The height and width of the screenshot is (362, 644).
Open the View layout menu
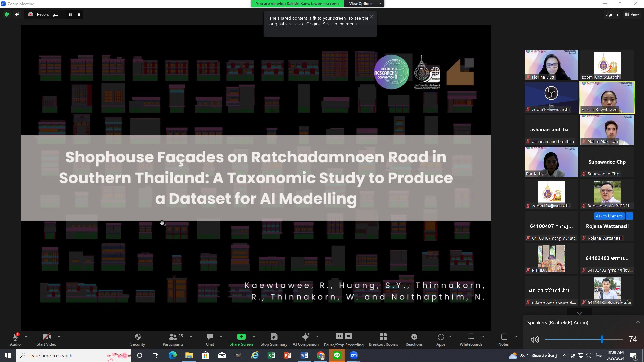click(632, 14)
